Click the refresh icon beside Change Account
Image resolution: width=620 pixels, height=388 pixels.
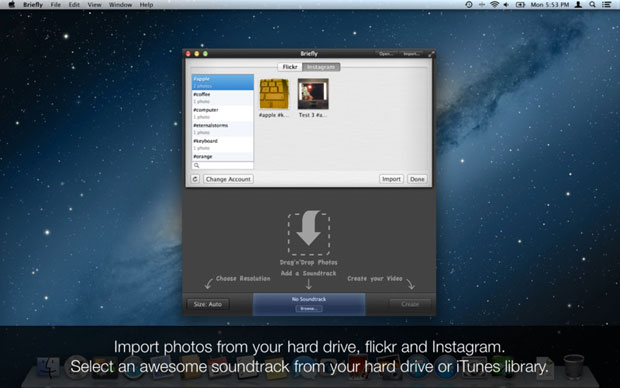point(195,179)
